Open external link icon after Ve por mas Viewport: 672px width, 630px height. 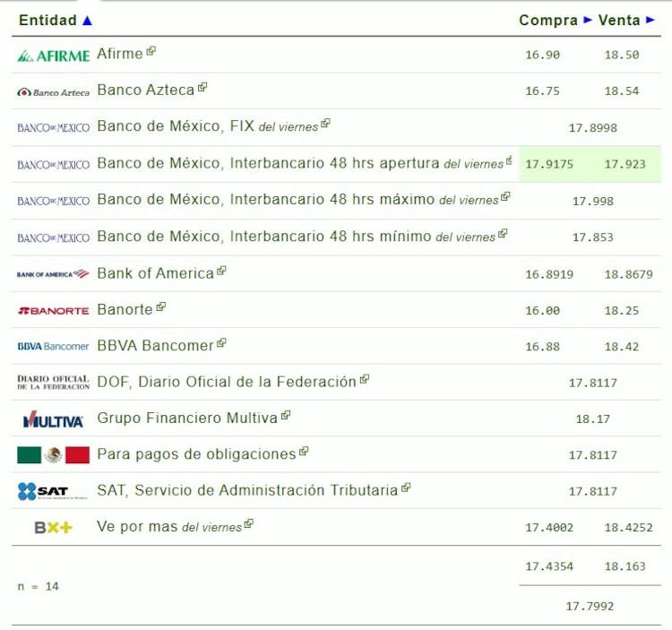click(248, 523)
